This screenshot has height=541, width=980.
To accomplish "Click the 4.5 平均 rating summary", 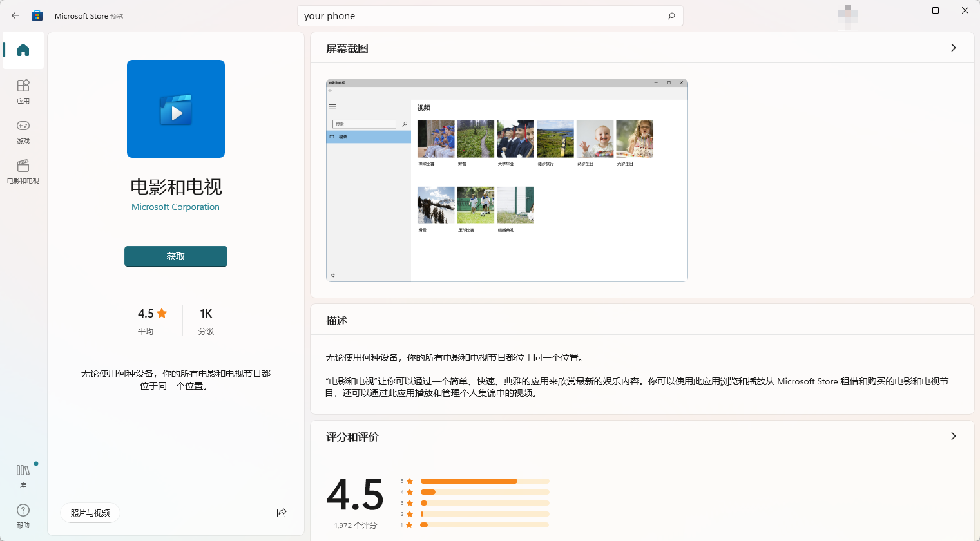I will click(153, 321).
